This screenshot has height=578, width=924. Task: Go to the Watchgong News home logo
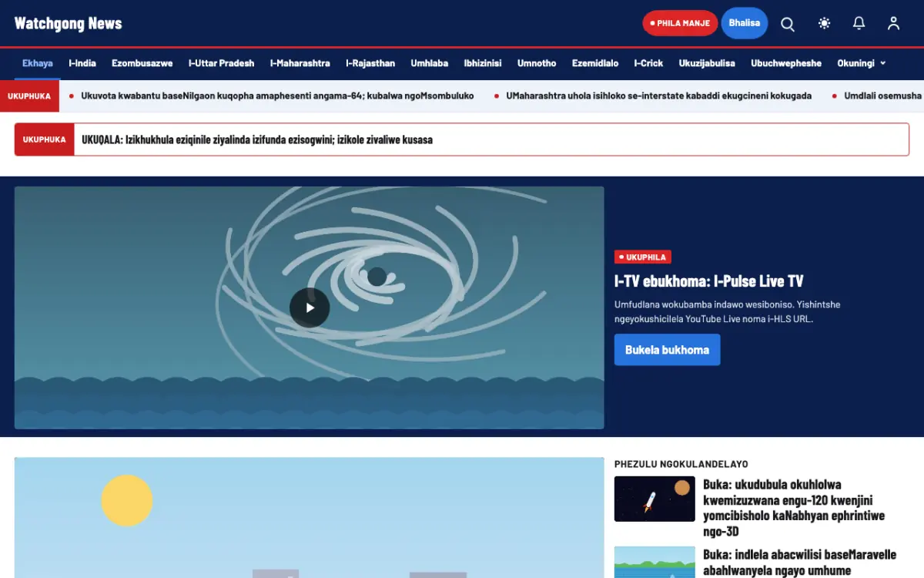[69, 23]
